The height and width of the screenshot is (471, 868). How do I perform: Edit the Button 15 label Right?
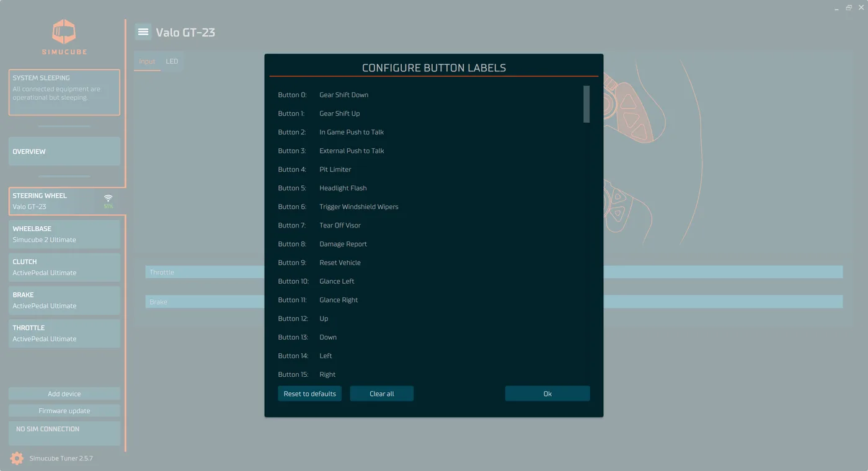(x=327, y=374)
